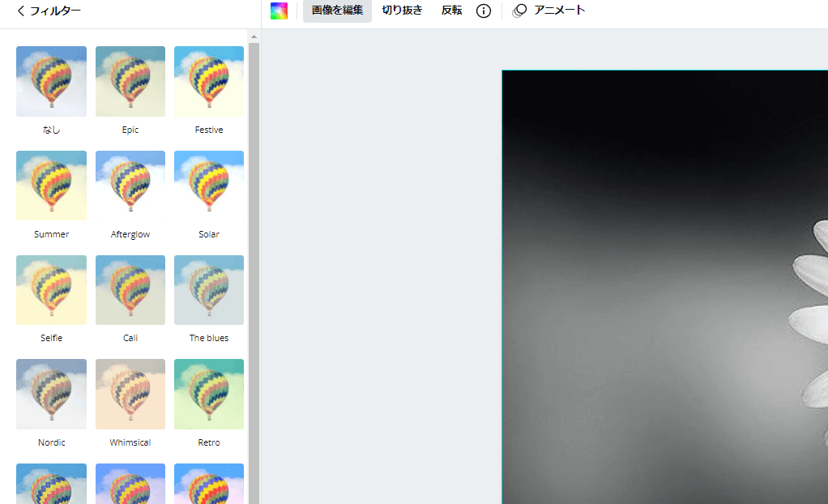Apply the Epic filter thumbnail
This screenshot has width=828, height=504.
point(130,81)
